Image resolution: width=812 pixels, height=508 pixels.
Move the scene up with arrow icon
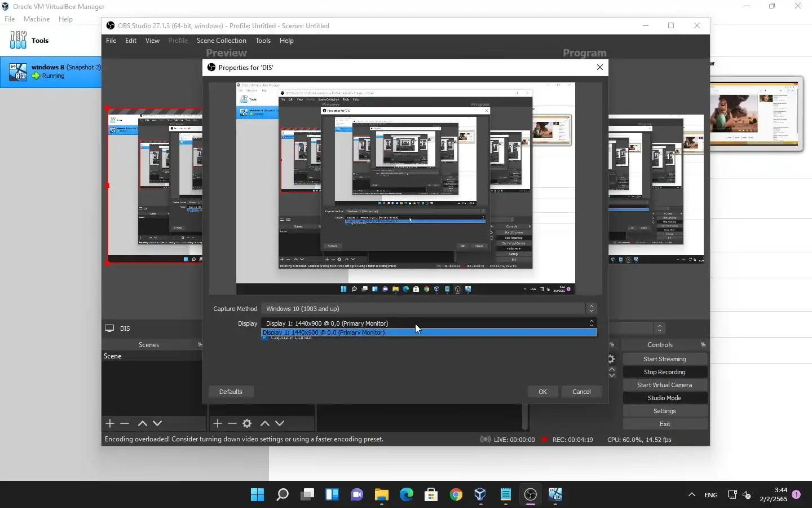(x=143, y=423)
